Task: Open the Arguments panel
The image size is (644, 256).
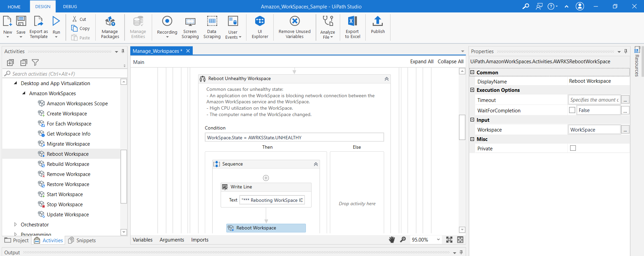Action: [172, 240]
